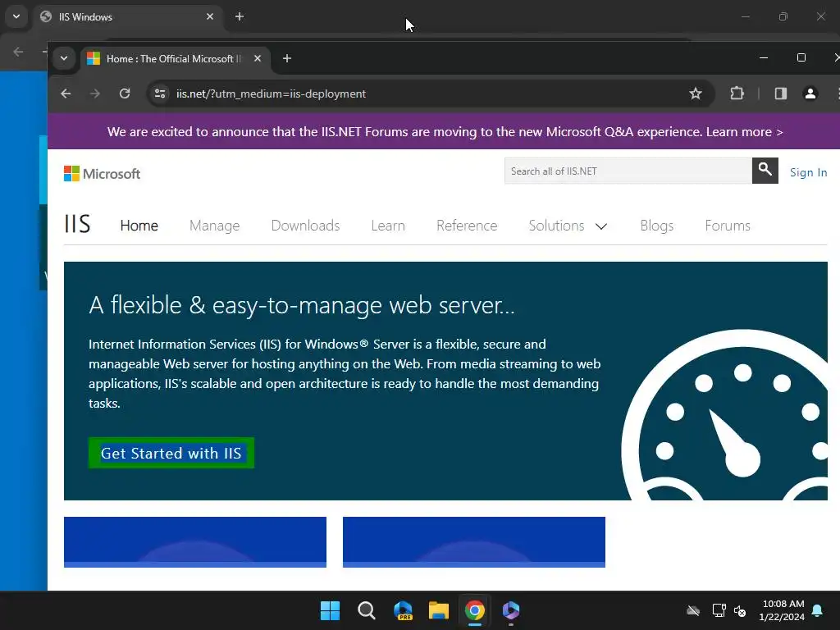Open Windows Start menu

click(x=330, y=610)
